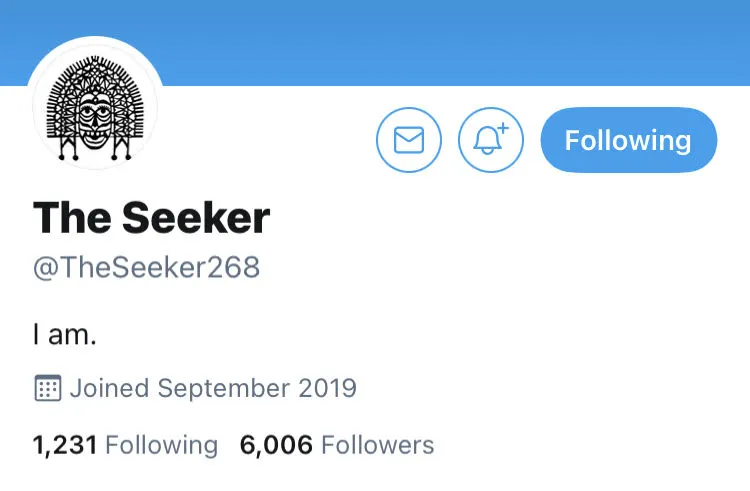Viewport: 750px width, 491px height.
Task: Click the @TheSeeker268 handle
Action: pos(146,268)
